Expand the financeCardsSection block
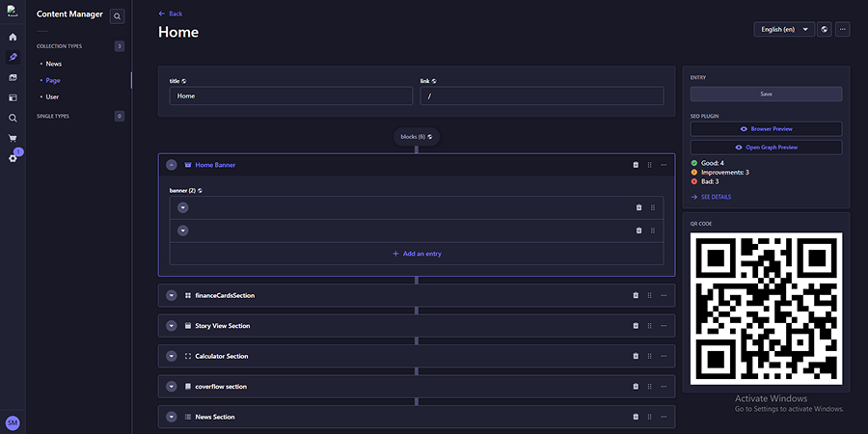This screenshot has width=868, height=434. pyautogui.click(x=172, y=295)
